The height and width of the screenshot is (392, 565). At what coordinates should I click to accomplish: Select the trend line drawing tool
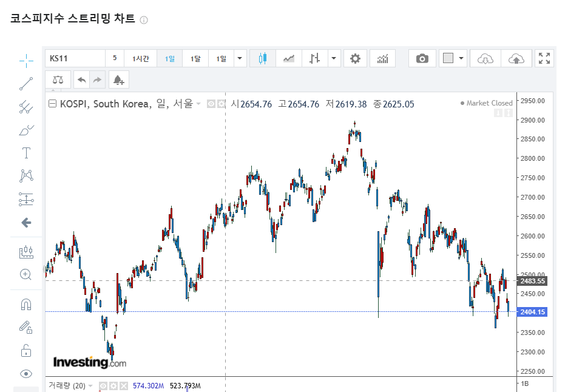pyautogui.click(x=26, y=84)
